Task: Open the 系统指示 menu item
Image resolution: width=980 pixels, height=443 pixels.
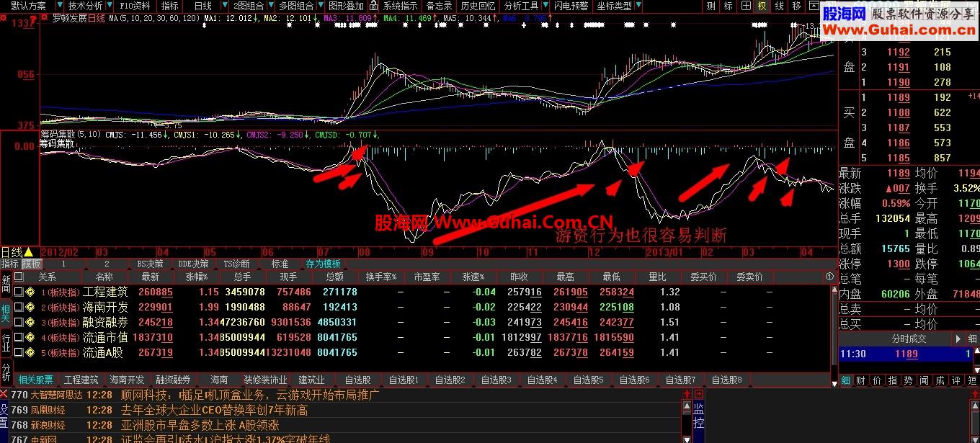Action: [x=400, y=6]
